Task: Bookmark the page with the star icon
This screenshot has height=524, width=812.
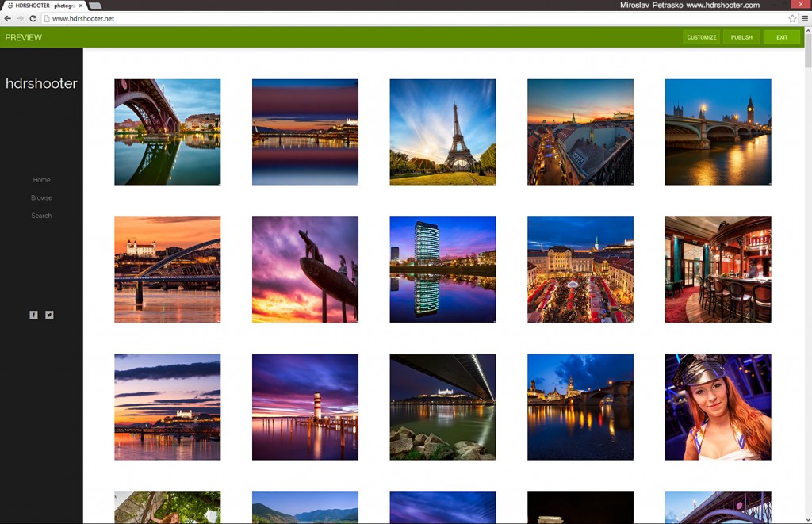Action: point(792,18)
